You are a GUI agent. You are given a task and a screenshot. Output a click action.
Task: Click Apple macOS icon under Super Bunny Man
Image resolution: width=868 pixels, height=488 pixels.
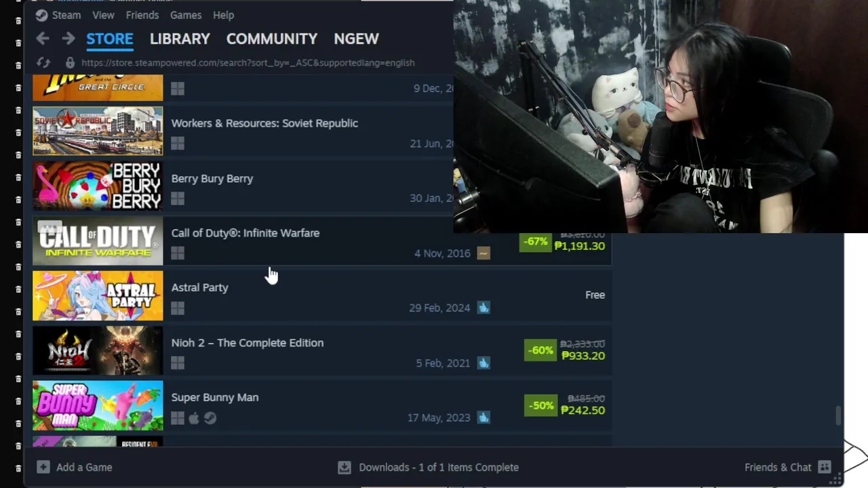click(194, 418)
